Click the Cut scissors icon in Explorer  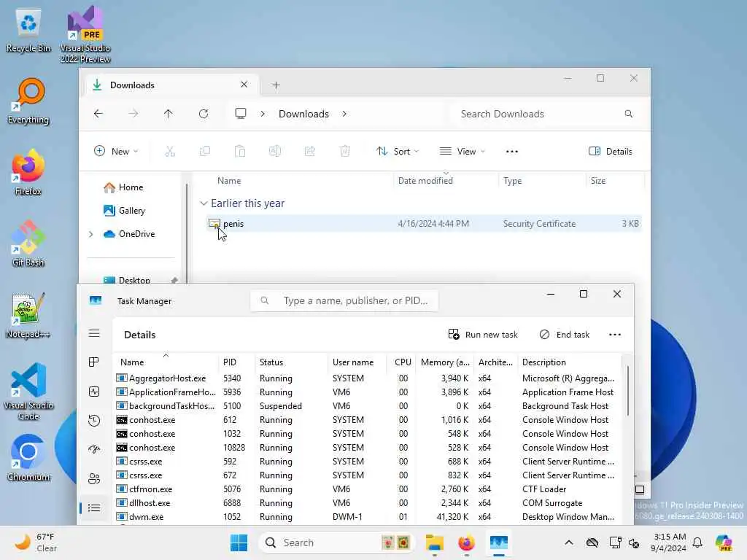170,152
